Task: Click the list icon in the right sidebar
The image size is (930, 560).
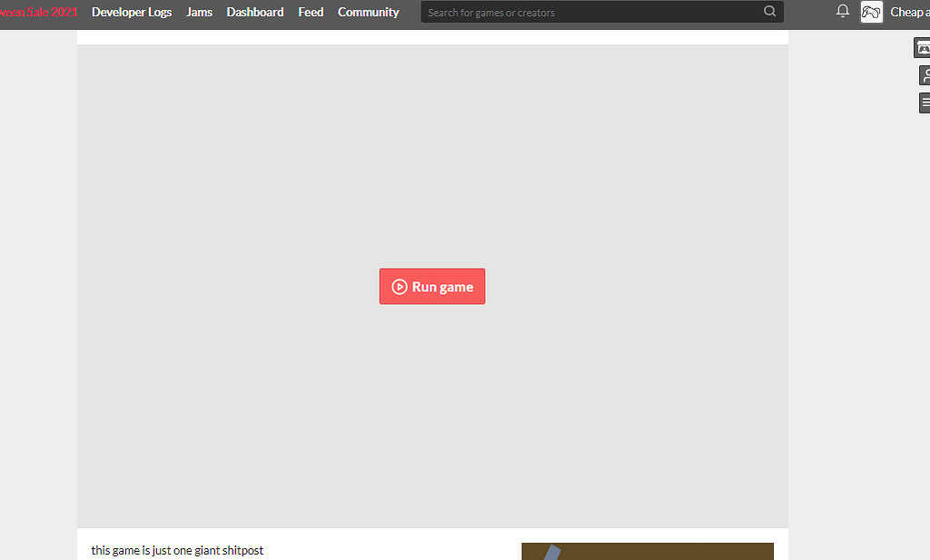Action: pos(925,102)
